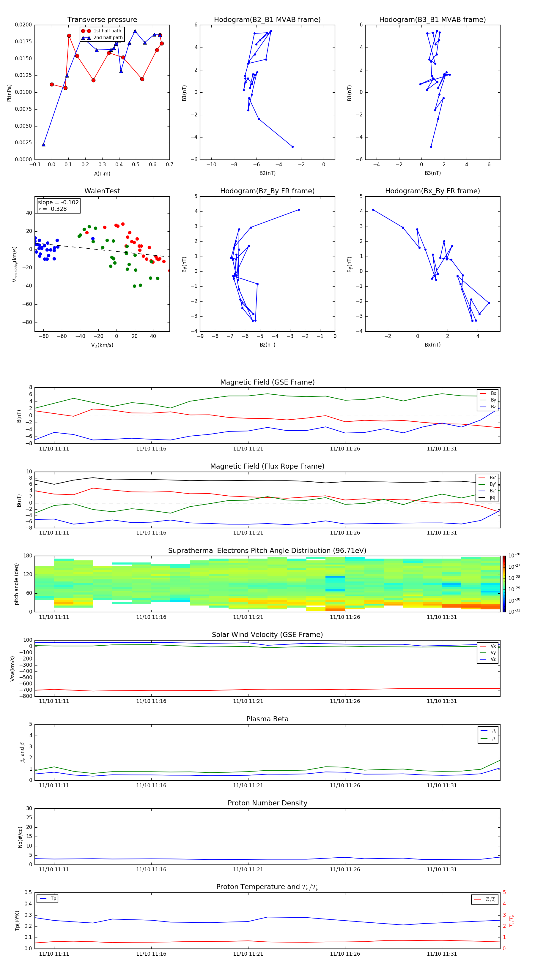
Task: Select "|B|" in the Flux Rope legend
Action: tap(487, 498)
